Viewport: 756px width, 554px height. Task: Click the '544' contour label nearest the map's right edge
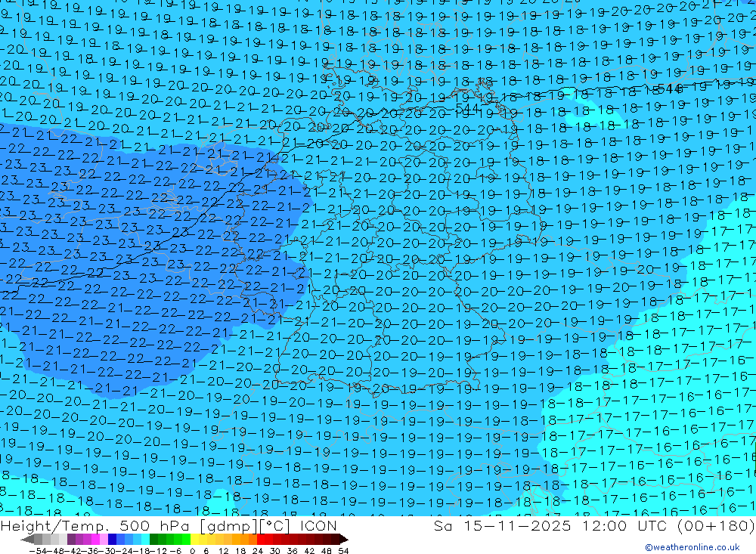670,88
